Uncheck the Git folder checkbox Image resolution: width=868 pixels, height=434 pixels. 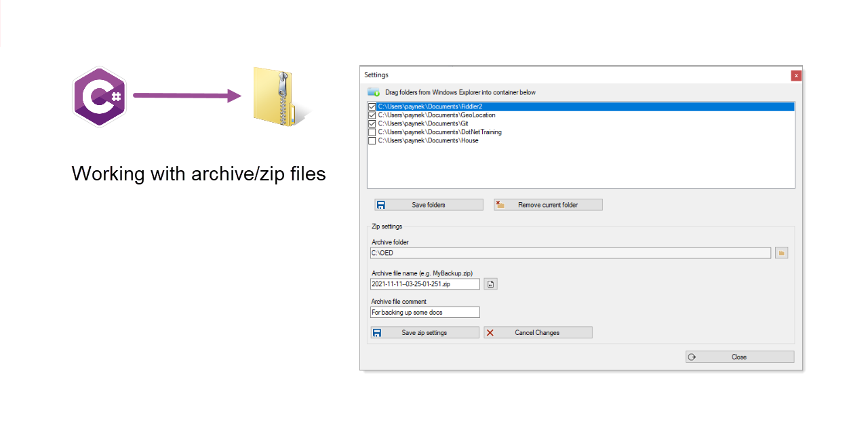[372, 123]
